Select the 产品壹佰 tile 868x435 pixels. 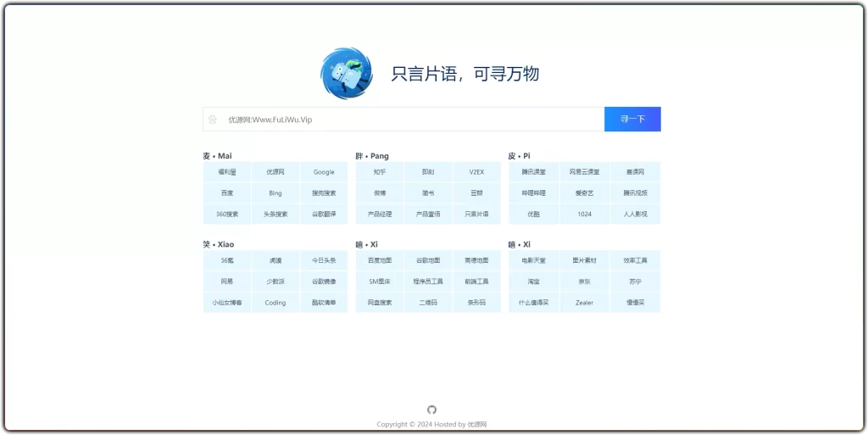click(428, 215)
